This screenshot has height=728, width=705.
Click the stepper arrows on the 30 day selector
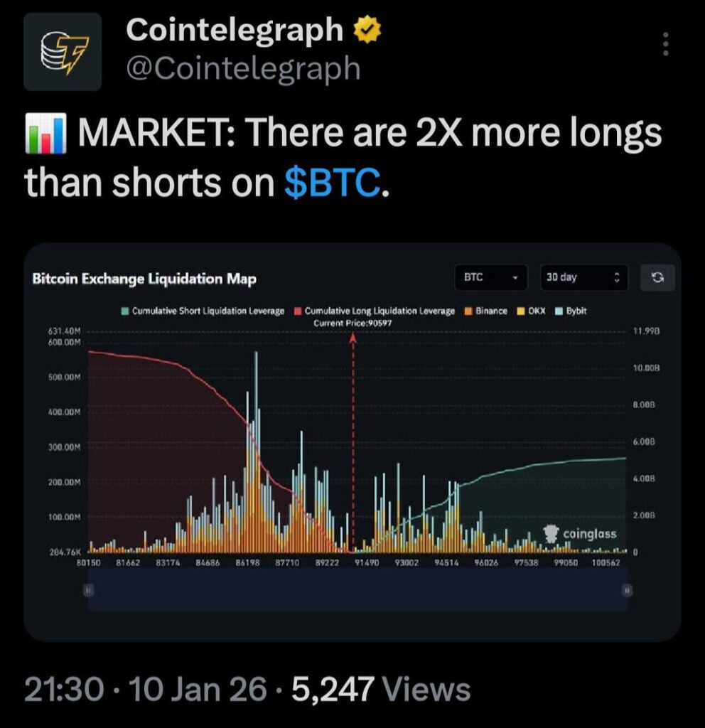[618, 278]
